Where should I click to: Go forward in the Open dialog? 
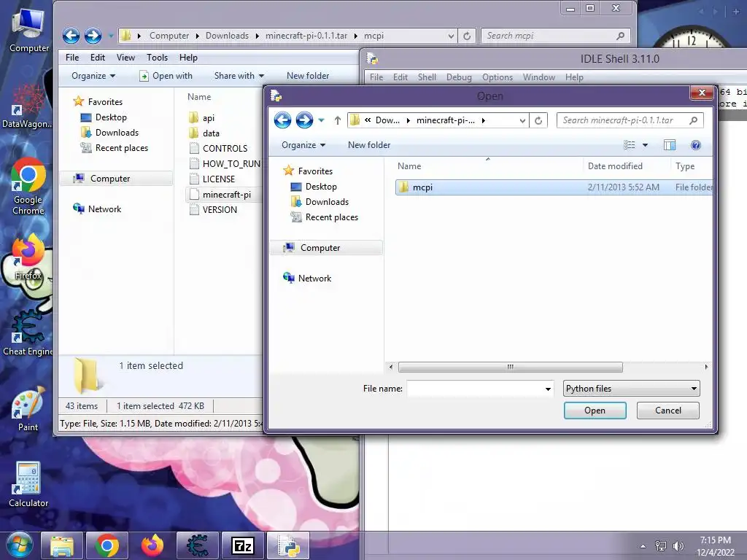[304, 120]
